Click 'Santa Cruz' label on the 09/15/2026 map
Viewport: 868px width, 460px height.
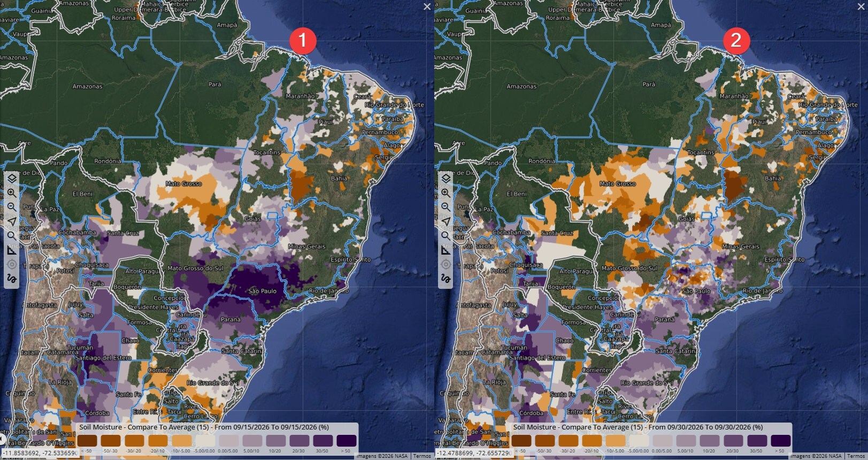coord(123,233)
